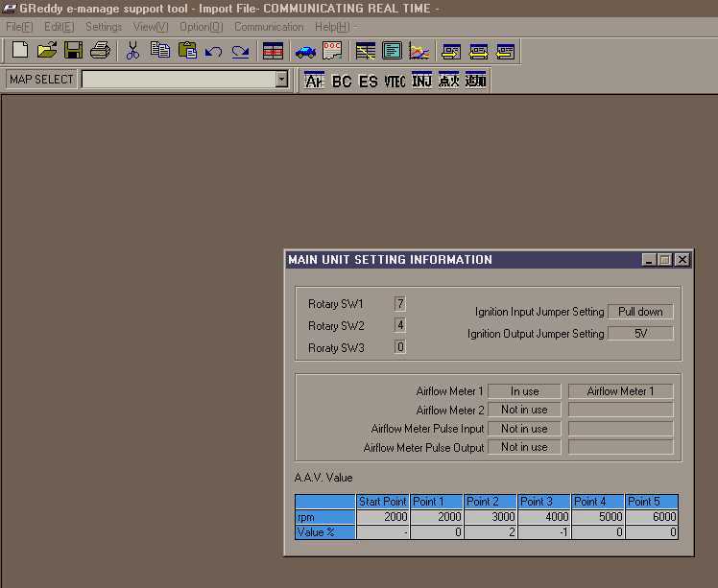
Task: Click the transfer icon with right arrow
Action: tap(451, 51)
